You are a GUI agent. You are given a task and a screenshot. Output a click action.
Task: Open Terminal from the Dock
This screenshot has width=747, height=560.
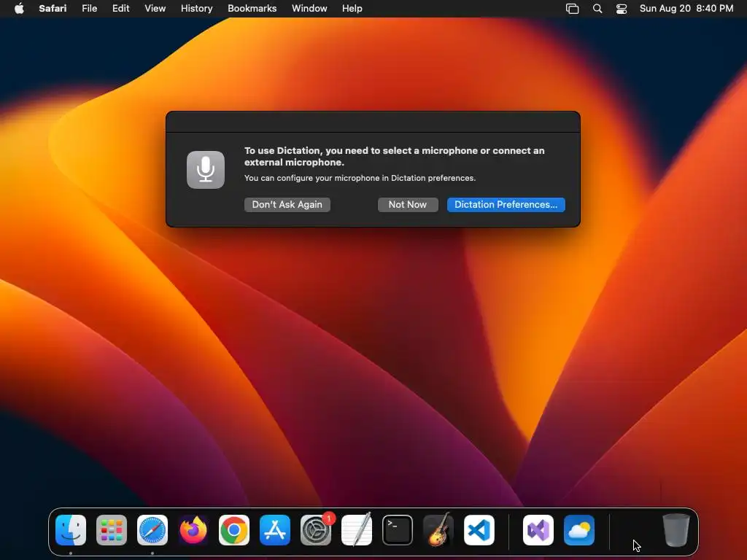[x=398, y=530]
